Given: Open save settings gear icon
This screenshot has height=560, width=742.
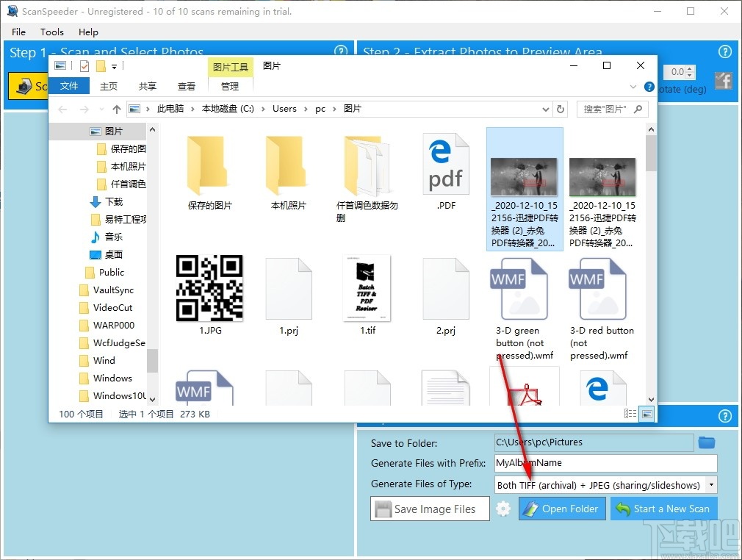Looking at the screenshot, I should pyautogui.click(x=503, y=509).
